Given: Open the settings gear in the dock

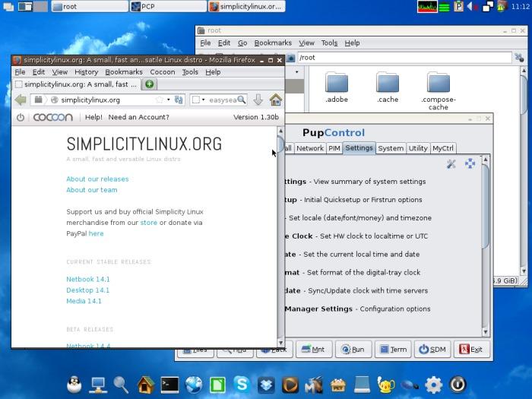Looking at the screenshot, I should pos(434,385).
